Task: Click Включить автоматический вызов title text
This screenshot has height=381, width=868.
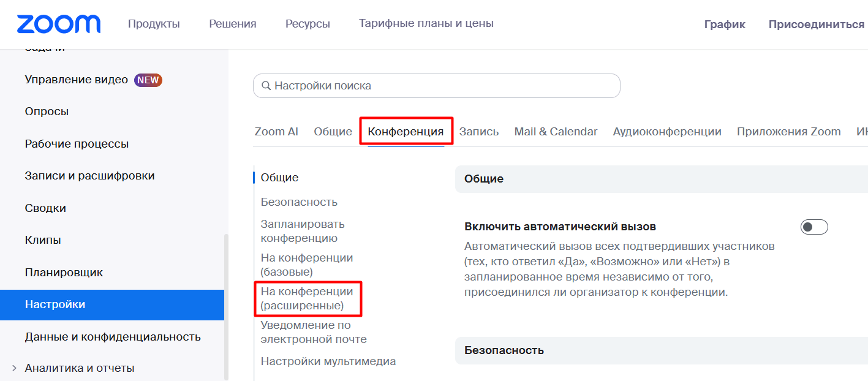Action: pyautogui.click(x=560, y=227)
